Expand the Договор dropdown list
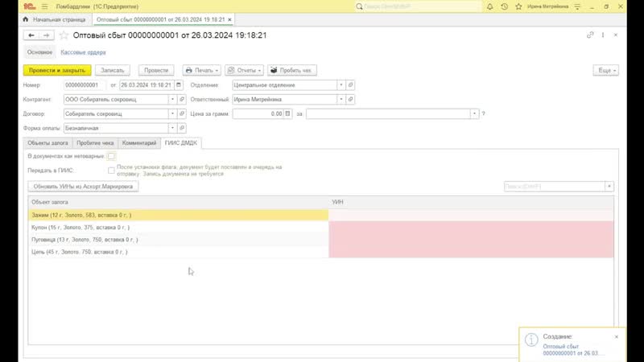 click(x=172, y=113)
